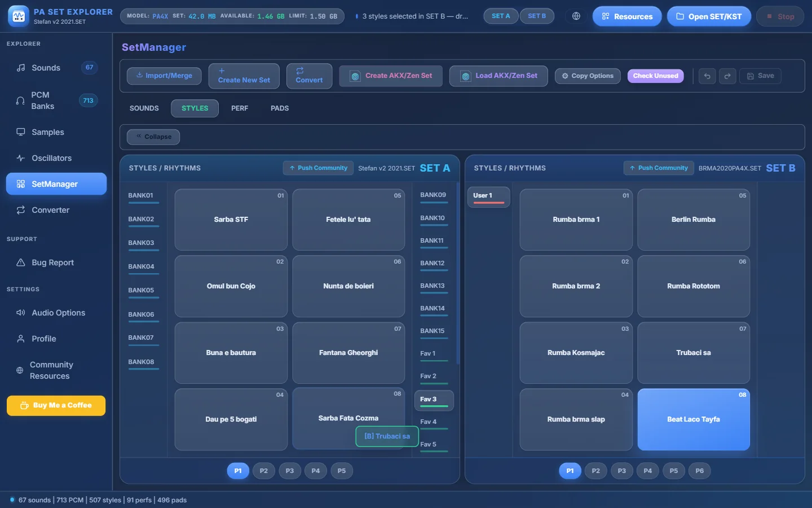This screenshot has width=812, height=508.
Task: Select User 1 bank in SET B
Action: (488, 197)
